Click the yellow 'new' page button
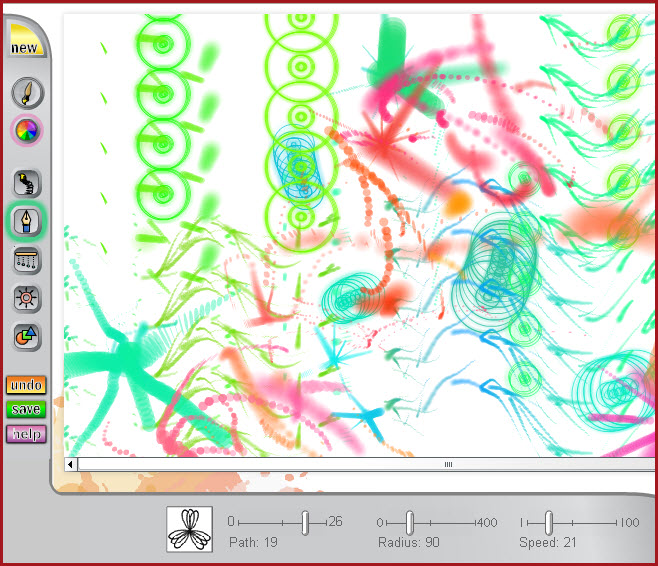The height and width of the screenshot is (566, 658). pos(26,40)
